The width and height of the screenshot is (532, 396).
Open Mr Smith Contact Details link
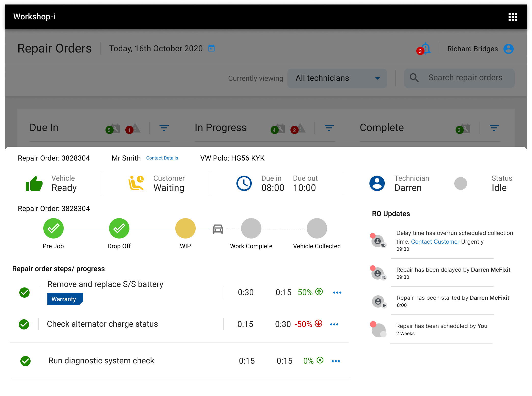tap(162, 158)
